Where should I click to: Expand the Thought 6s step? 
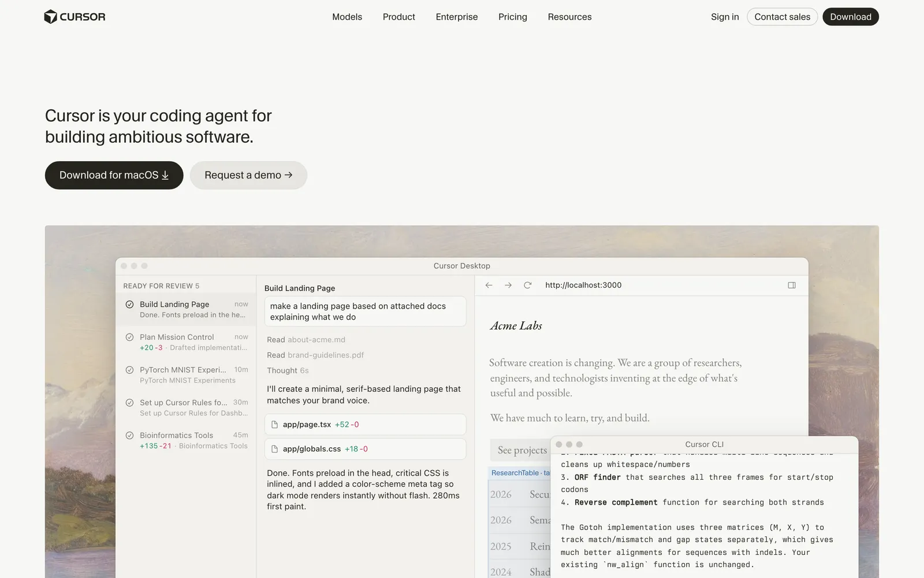click(x=288, y=370)
